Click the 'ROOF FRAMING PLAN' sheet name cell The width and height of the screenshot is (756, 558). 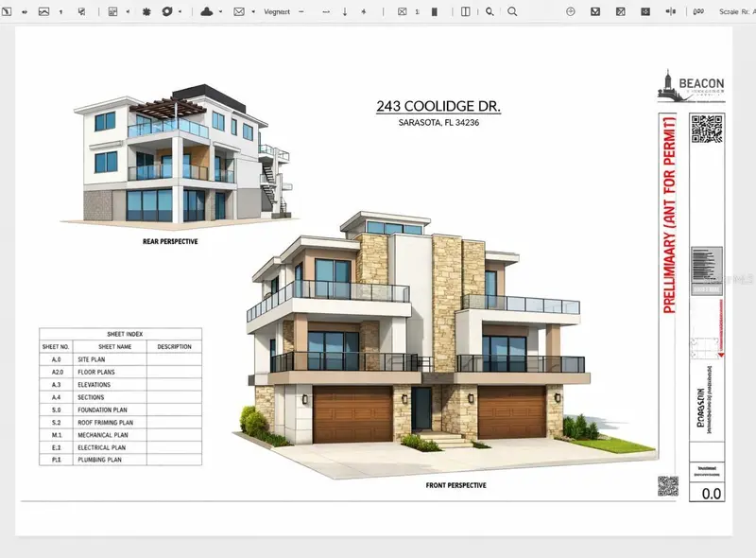pos(110,422)
